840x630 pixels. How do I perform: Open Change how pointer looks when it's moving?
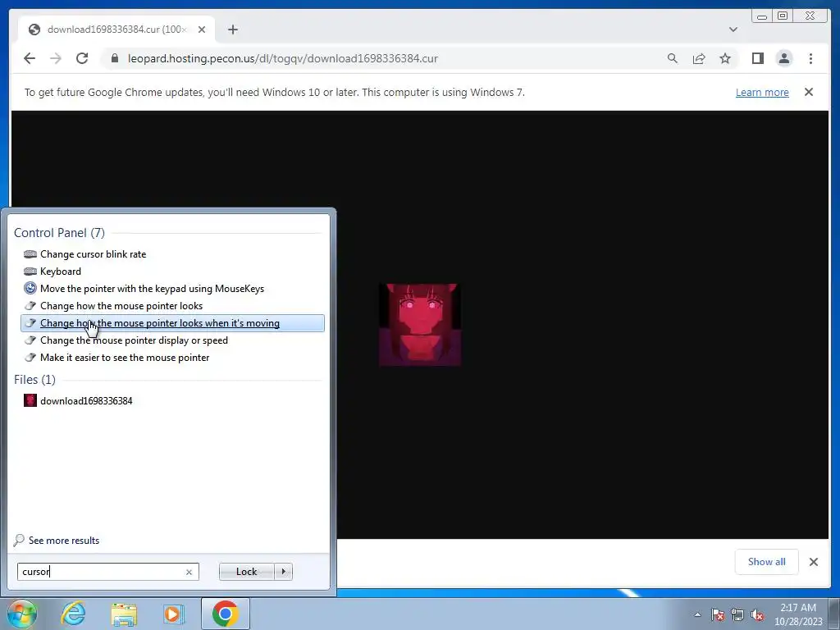click(172, 323)
